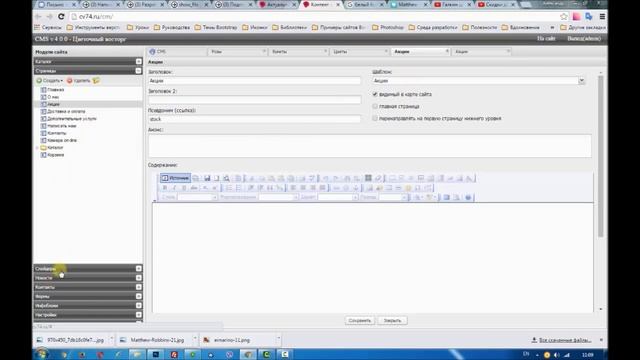Click the Выход(admin) logout link
Viewport: 640px width, 360px height.
coord(584,39)
